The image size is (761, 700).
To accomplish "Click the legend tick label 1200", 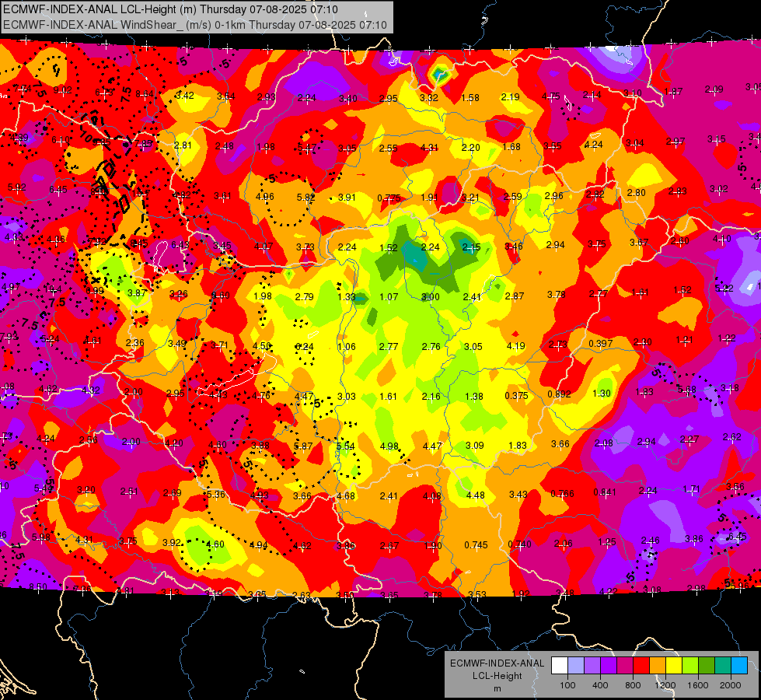I will point(665,685).
